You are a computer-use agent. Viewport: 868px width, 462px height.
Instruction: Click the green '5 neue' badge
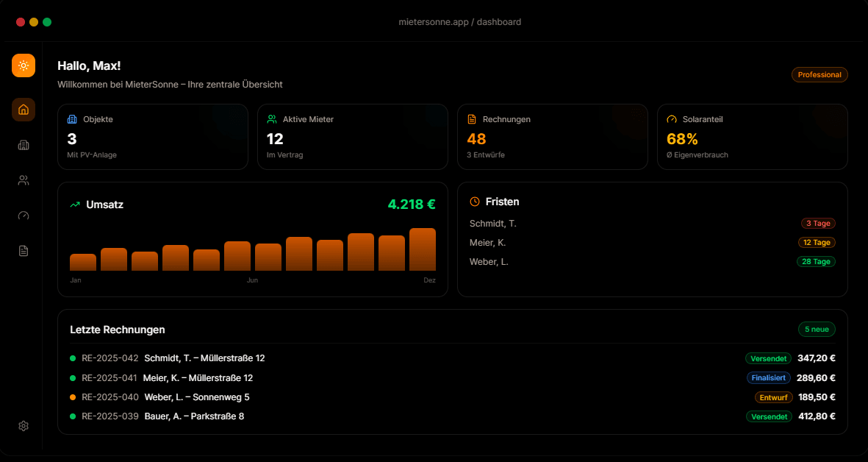(x=817, y=329)
